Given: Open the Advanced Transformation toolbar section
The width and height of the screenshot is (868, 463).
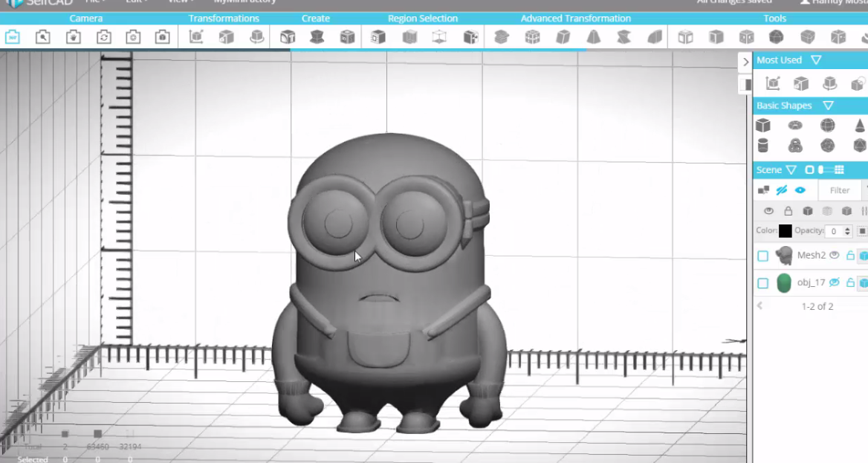Looking at the screenshot, I should (576, 19).
